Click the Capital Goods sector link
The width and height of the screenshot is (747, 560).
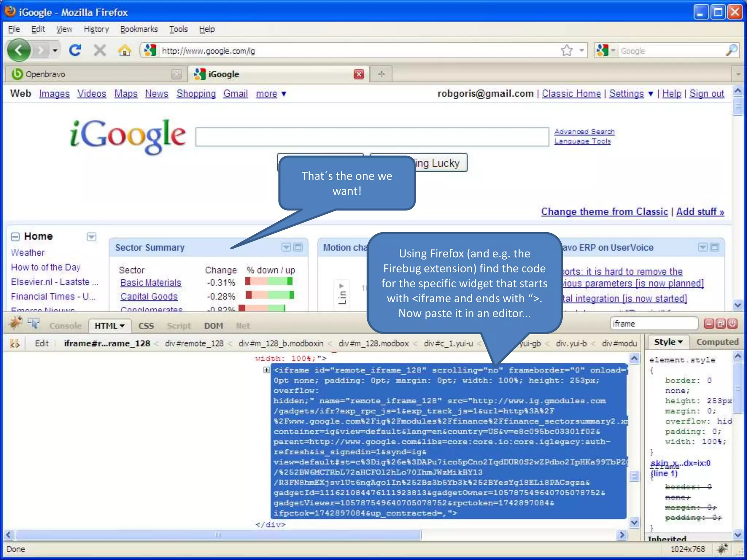coord(149,296)
